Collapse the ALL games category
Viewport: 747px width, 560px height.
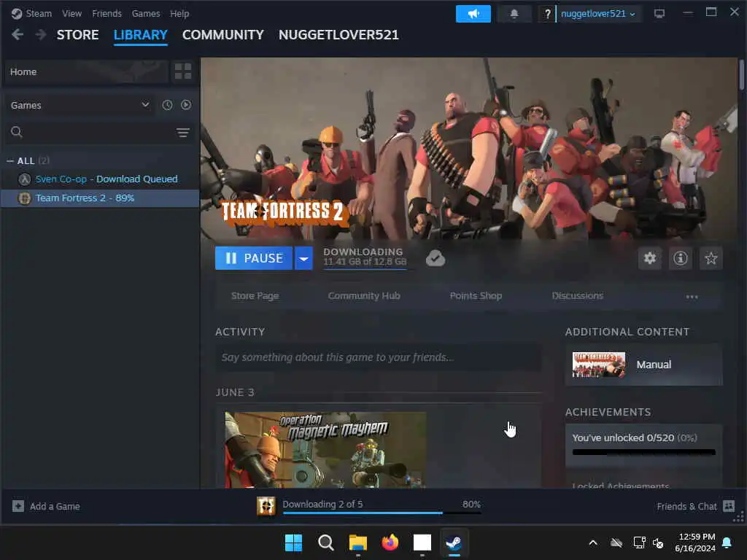[10, 161]
